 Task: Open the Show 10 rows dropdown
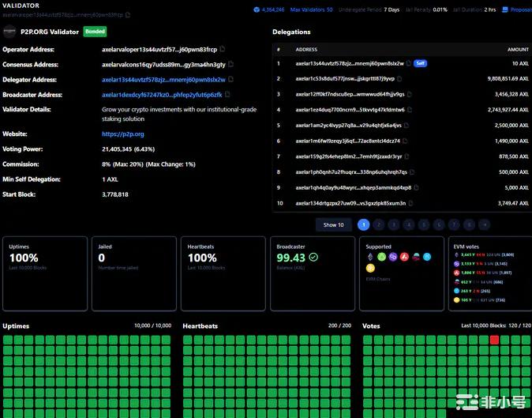pyautogui.click(x=334, y=224)
